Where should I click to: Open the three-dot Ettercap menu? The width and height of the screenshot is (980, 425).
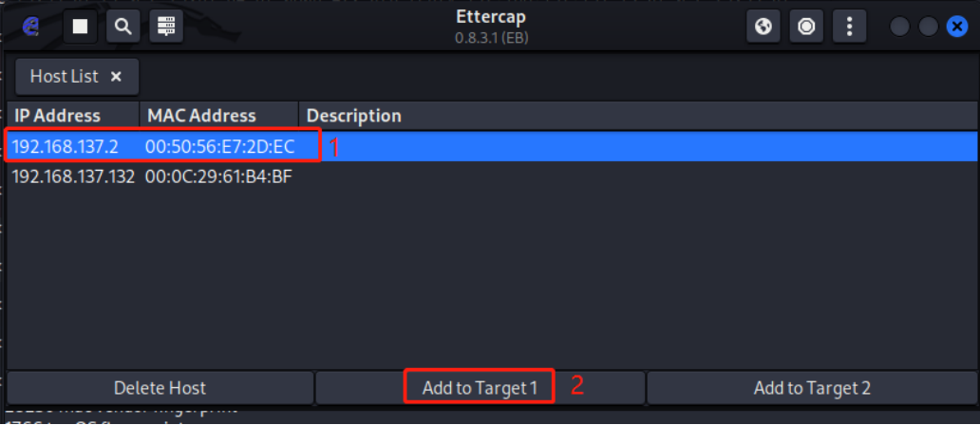coord(849,27)
